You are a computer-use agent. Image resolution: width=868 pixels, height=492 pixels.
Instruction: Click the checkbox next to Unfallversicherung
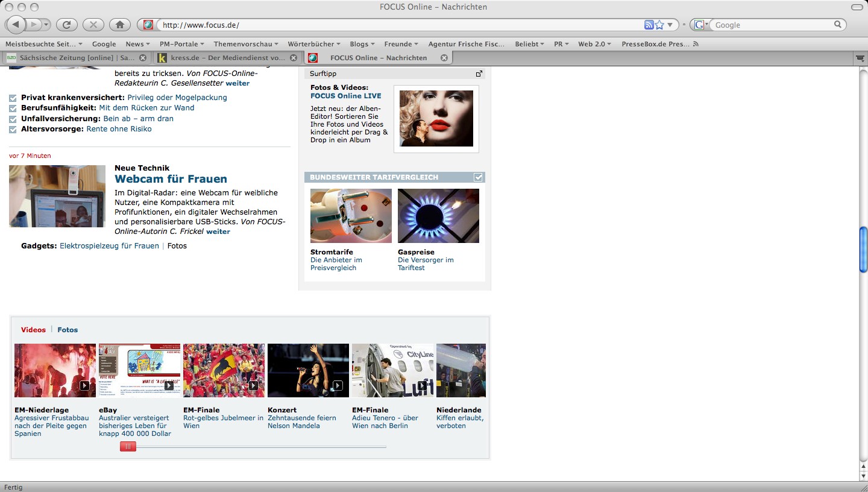click(x=13, y=119)
